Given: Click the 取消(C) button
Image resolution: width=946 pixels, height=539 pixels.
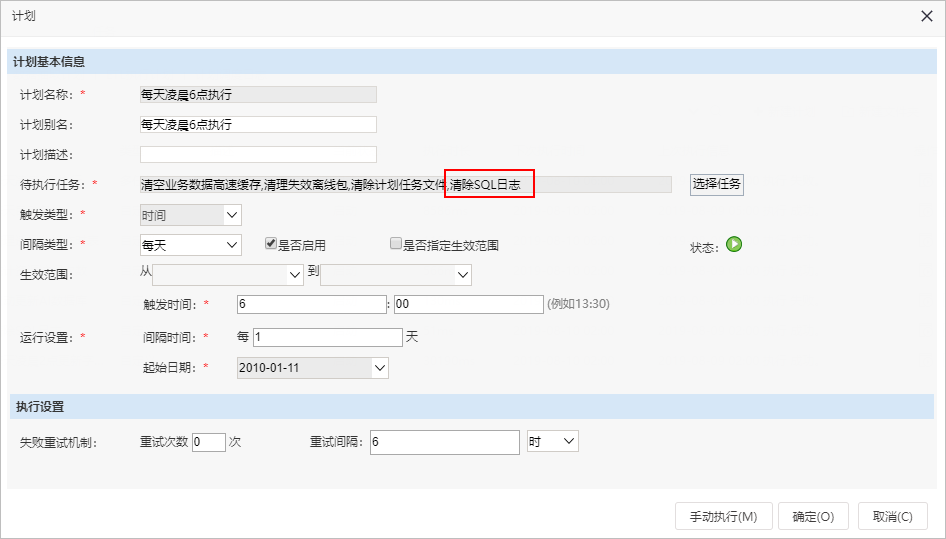Looking at the screenshot, I should coord(893,517).
